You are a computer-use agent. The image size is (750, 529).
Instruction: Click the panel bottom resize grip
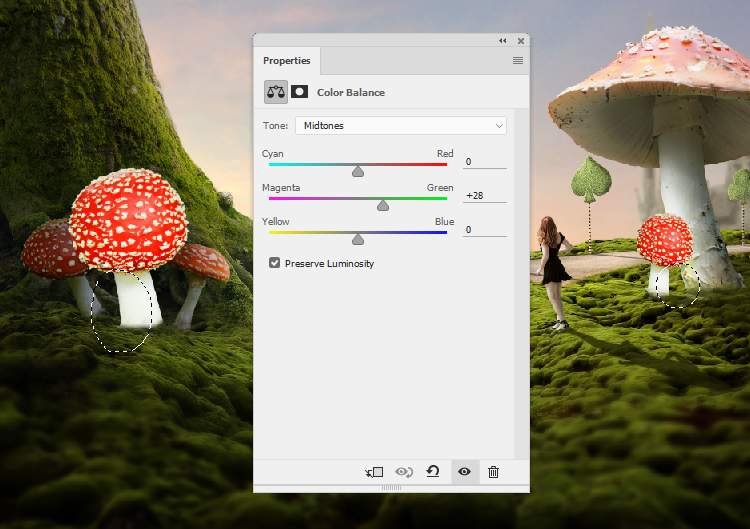(391, 488)
